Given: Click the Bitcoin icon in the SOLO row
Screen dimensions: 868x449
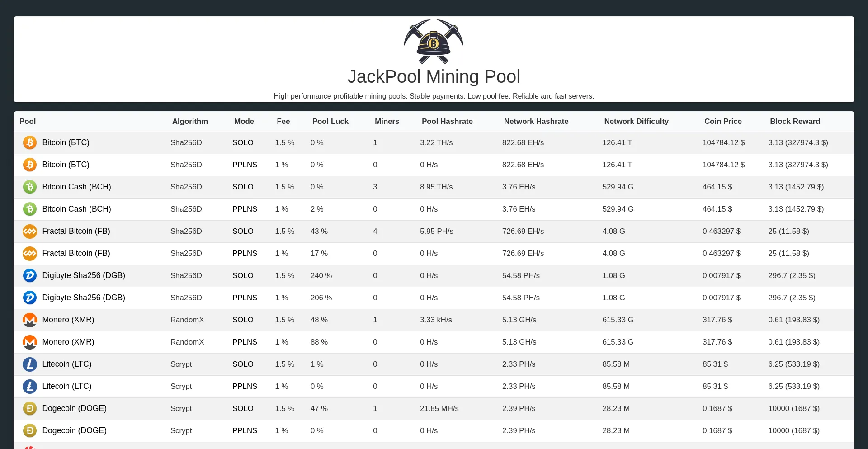Looking at the screenshot, I should 30,143.
